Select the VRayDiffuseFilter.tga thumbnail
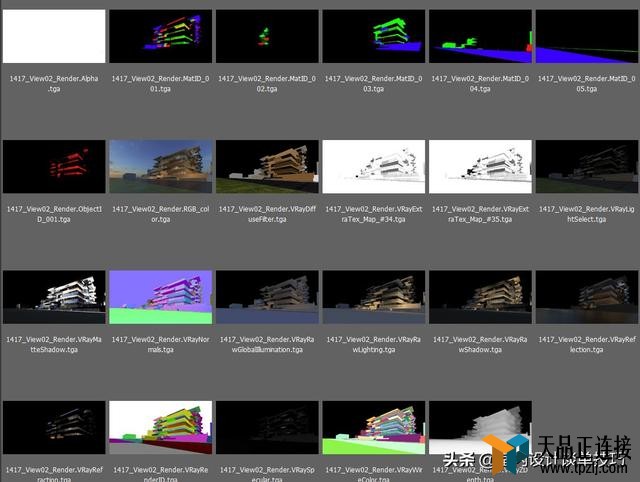 [267, 167]
